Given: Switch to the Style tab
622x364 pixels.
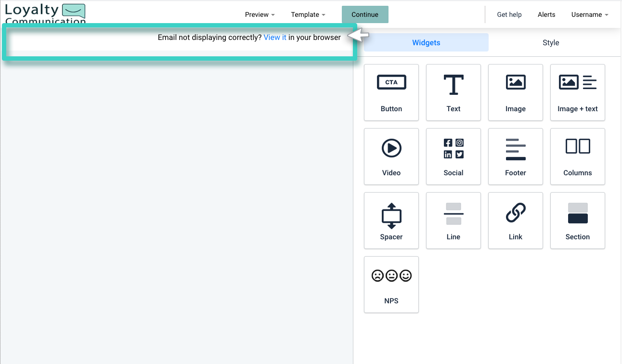Looking at the screenshot, I should [551, 42].
